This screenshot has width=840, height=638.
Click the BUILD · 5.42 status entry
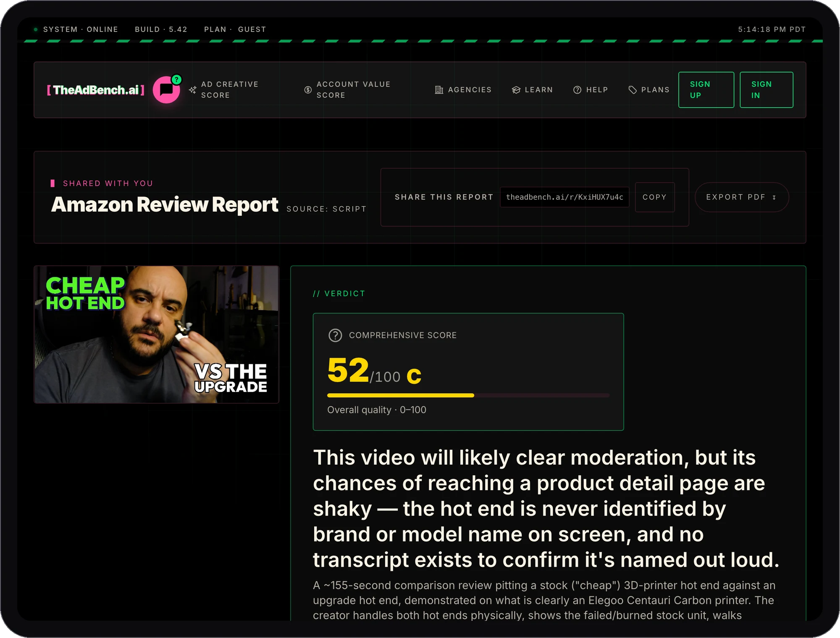pyautogui.click(x=161, y=29)
